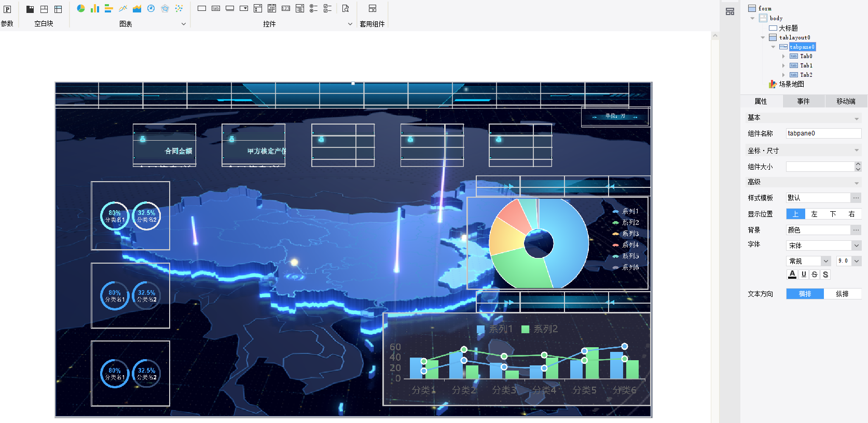Insert a gauge chart
This screenshot has width=868, height=423.
pyautogui.click(x=151, y=8)
